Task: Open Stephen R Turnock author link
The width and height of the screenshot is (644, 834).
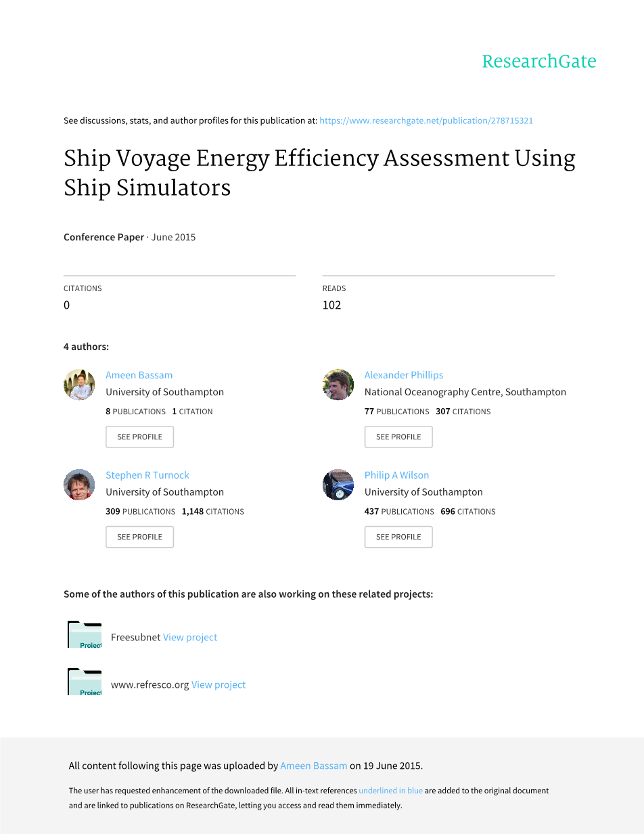Action: click(x=147, y=475)
